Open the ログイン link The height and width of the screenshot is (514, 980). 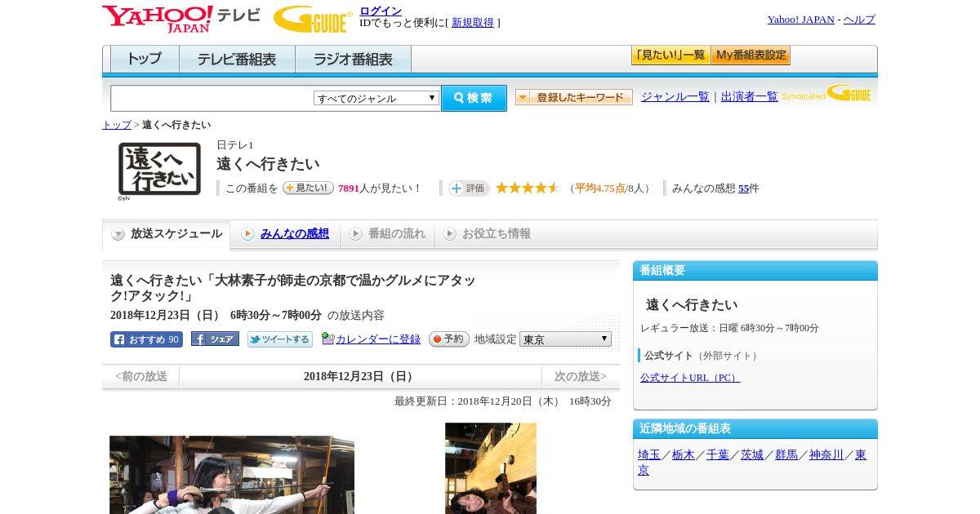tap(381, 11)
